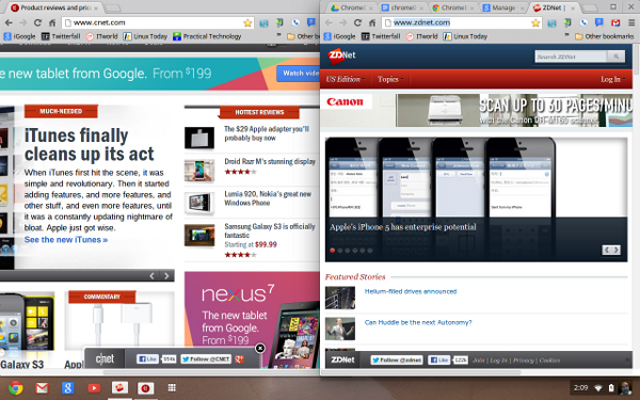
Task: Open Samsung Galaxy S3 is officially fantastic review
Action: pyautogui.click(x=269, y=231)
